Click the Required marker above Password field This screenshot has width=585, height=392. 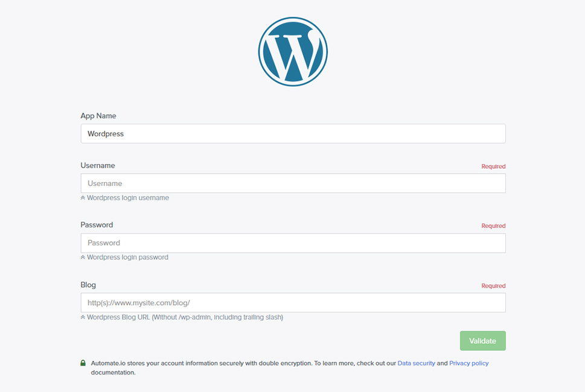[x=493, y=226]
